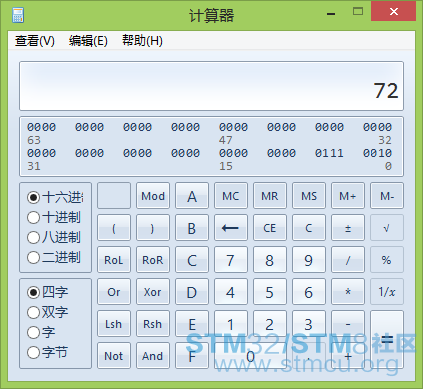Click the result display showing 72

pos(211,86)
